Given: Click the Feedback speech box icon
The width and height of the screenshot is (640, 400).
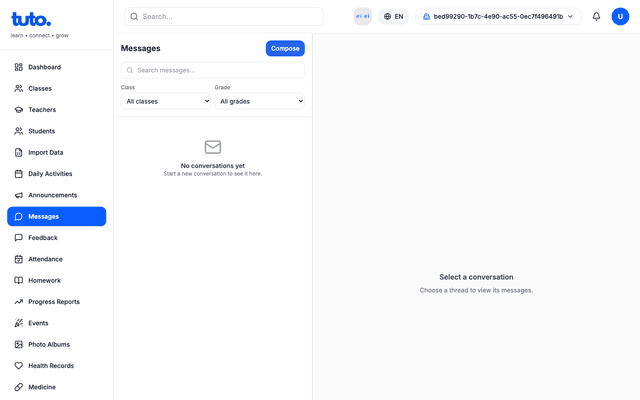Looking at the screenshot, I should (18, 238).
